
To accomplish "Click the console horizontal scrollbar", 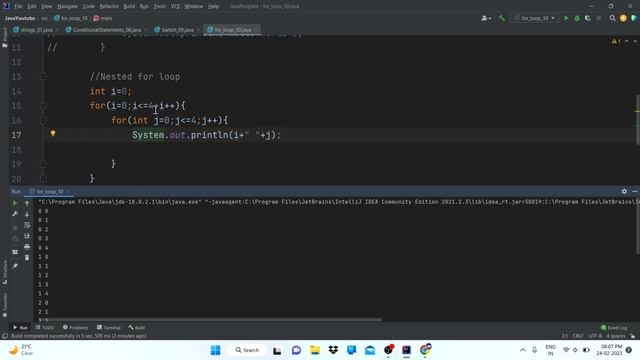I will click(210, 320).
